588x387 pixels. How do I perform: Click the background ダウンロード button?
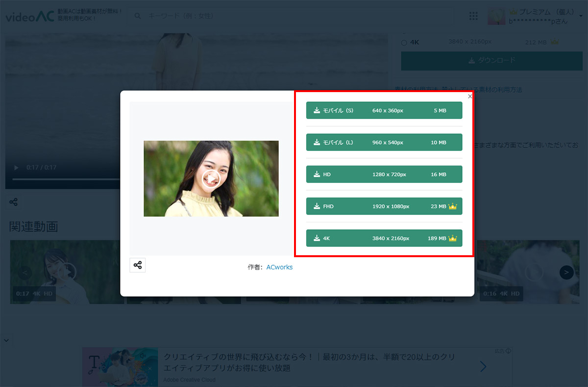pyautogui.click(x=491, y=61)
